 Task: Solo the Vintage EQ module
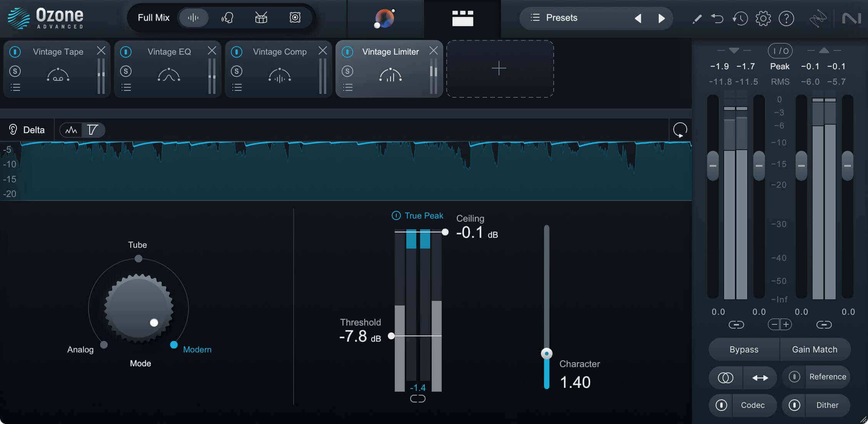[126, 71]
